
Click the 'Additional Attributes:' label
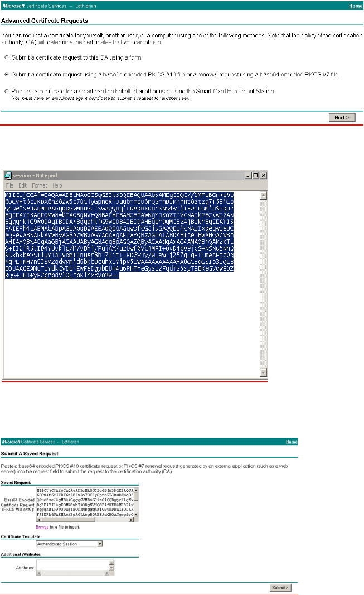[21, 554]
